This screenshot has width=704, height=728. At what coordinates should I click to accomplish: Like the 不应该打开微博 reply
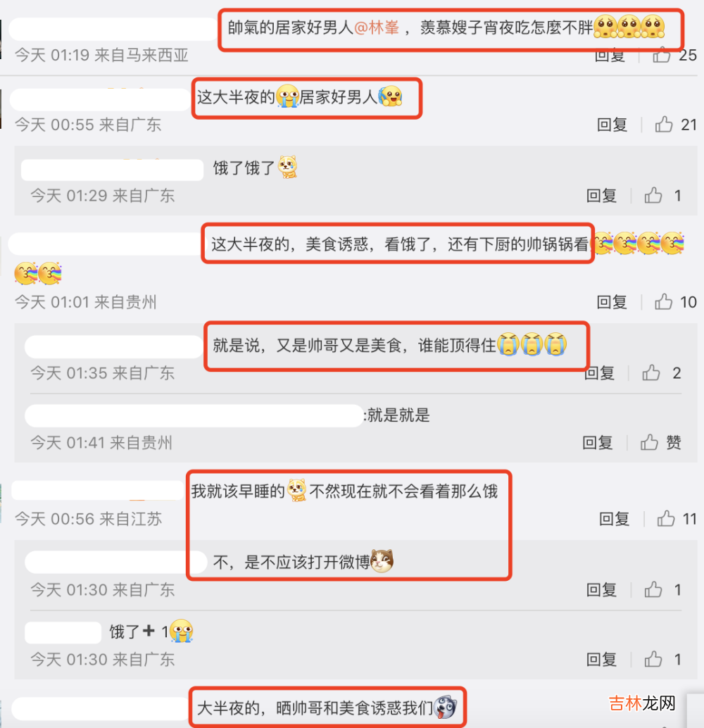pos(653,589)
